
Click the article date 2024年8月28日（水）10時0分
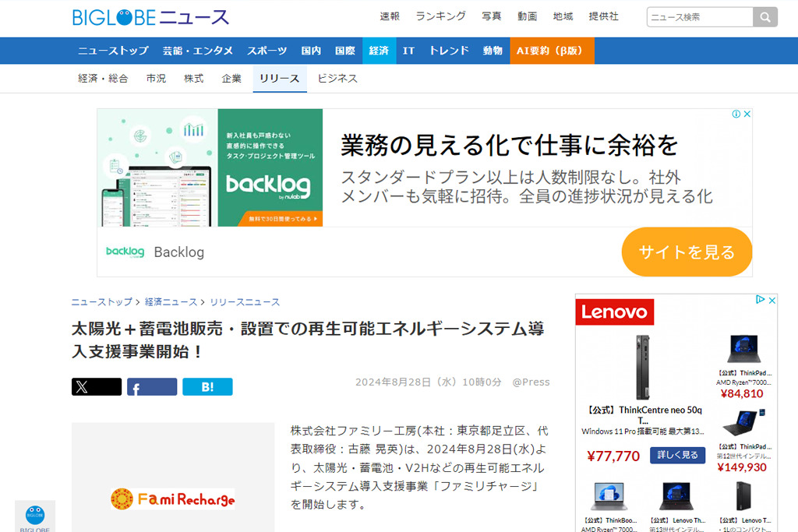pos(428,382)
